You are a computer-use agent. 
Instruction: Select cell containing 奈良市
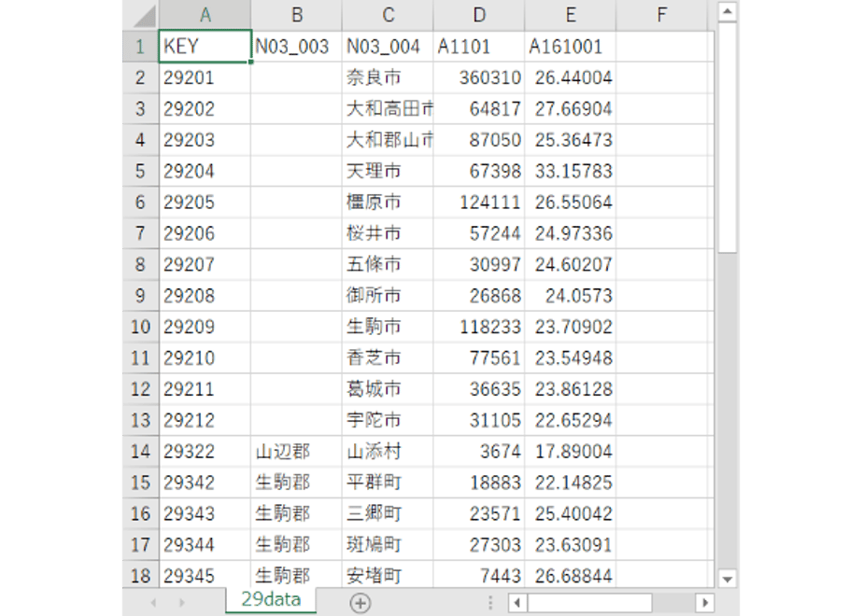click(x=388, y=77)
